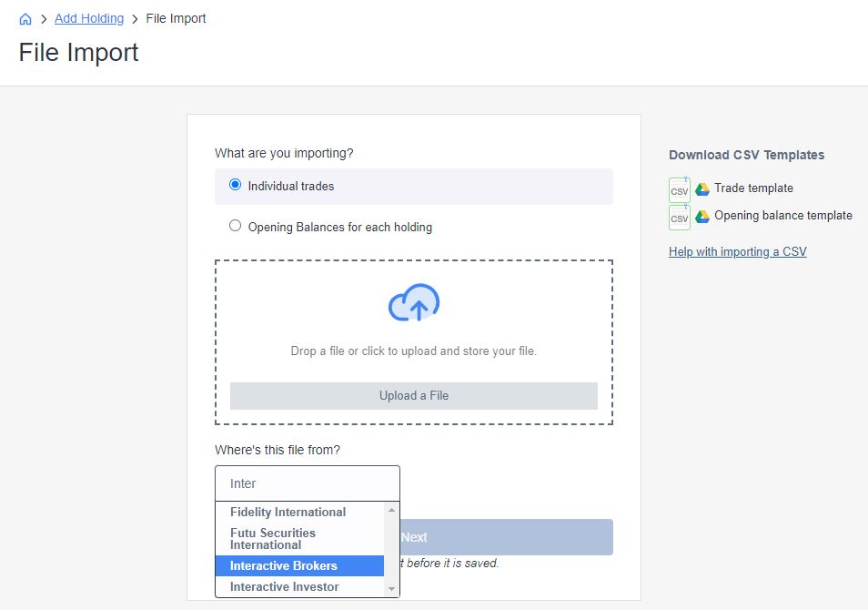Click the Next button
This screenshot has height=610, width=868.
pos(506,537)
